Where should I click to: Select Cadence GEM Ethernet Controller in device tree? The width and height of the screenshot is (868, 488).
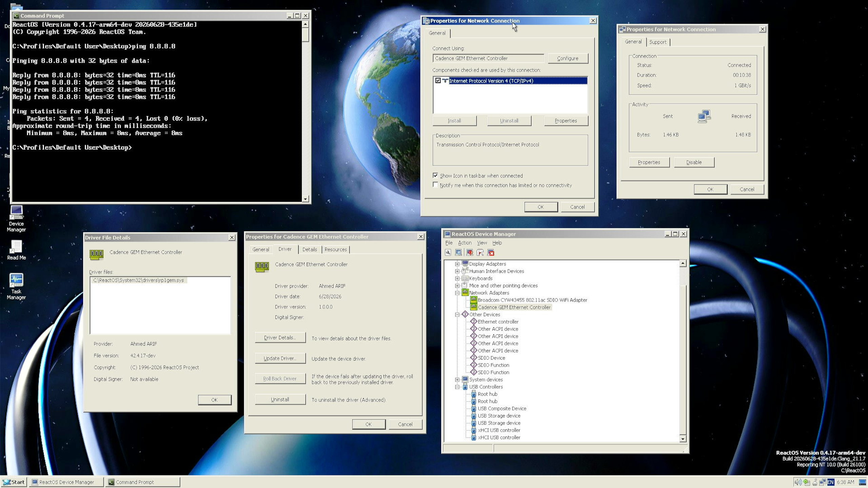click(514, 307)
